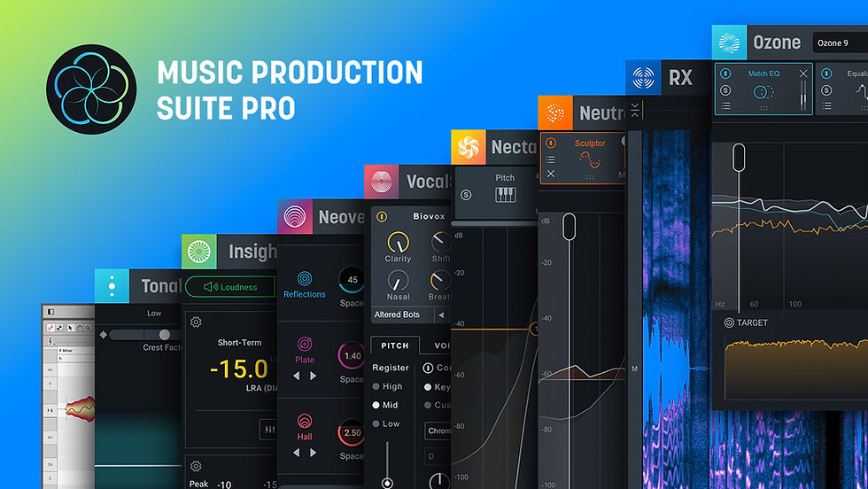Click the yellow Nectar logo icon

pos(469,147)
